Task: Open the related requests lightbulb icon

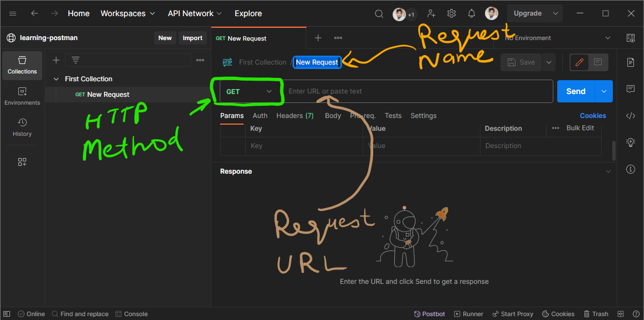Action: [x=631, y=142]
